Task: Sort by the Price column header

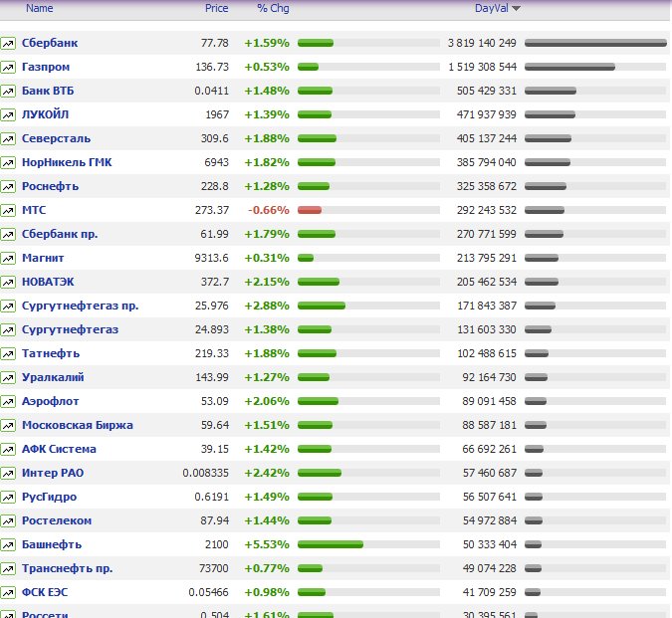Action: [216, 8]
